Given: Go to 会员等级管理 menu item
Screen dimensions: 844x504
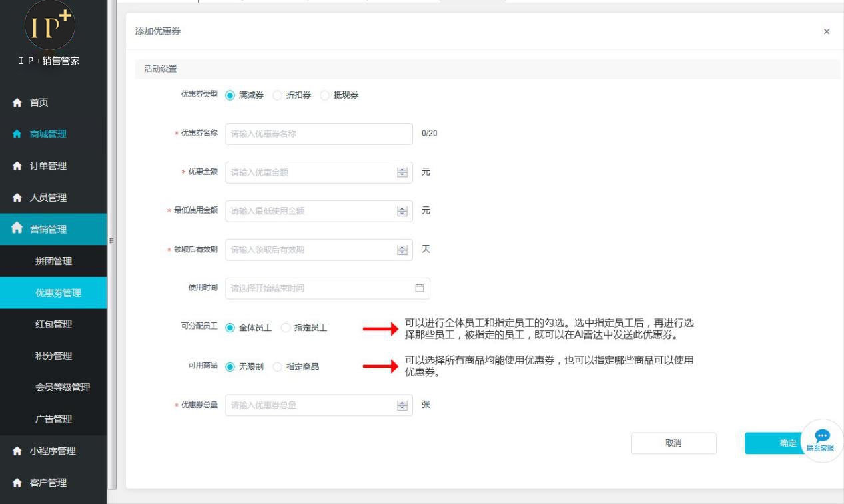Looking at the screenshot, I should pyautogui.click(x=63, y=387).
